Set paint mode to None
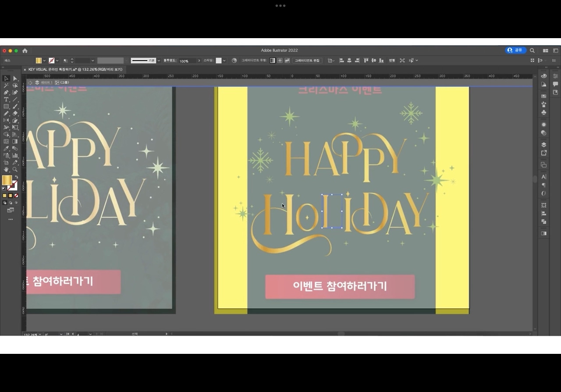This screenshot has width=561, height=392. [16, 196]
